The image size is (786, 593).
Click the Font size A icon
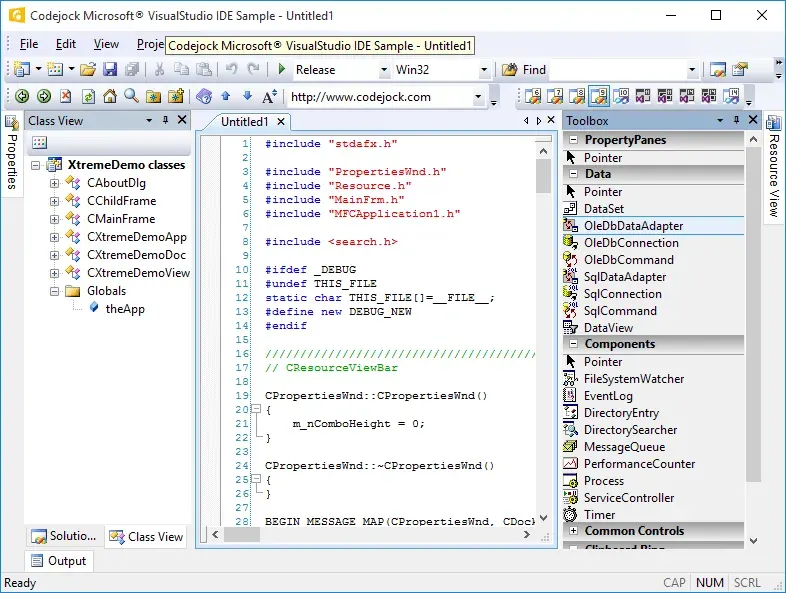pos(269,96)
